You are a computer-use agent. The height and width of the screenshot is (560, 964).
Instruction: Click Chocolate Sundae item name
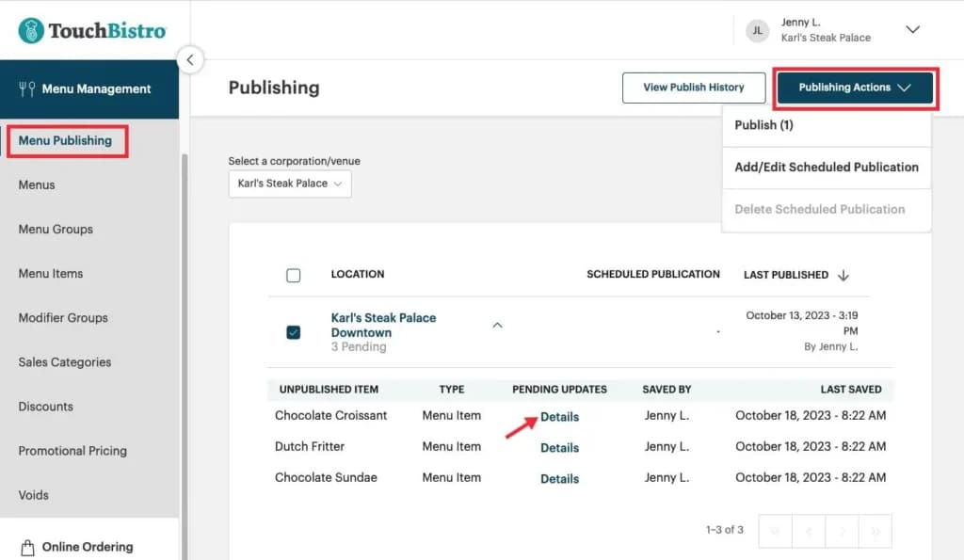(326, 477)
